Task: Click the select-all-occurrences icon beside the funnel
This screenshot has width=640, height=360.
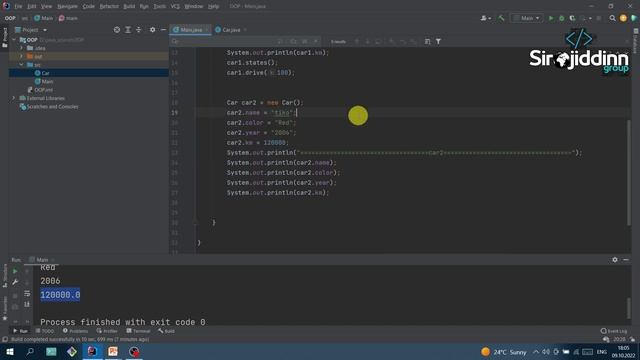Action: pyautogui.click(x=427, y=42)
